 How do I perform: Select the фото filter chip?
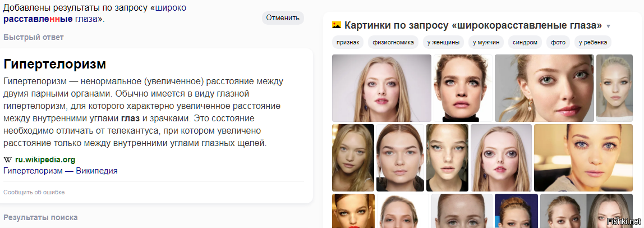558,42
